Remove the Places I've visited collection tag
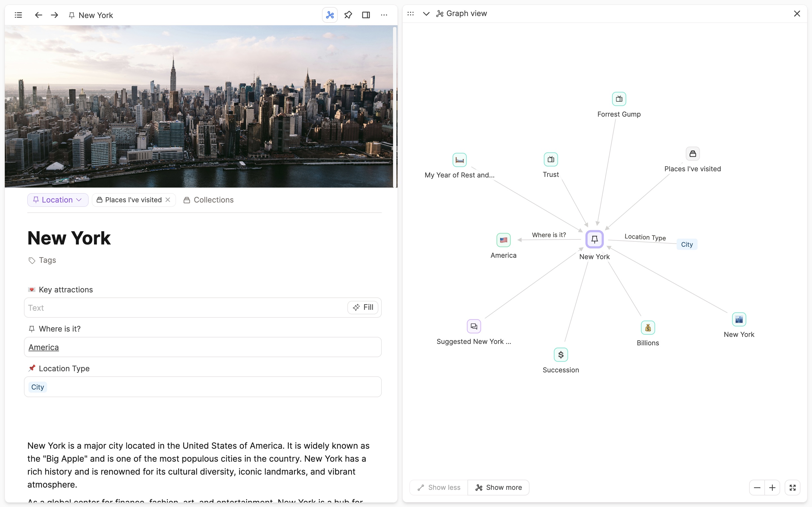This screenshot has width=812, height=507. click(x=168, y=200)
